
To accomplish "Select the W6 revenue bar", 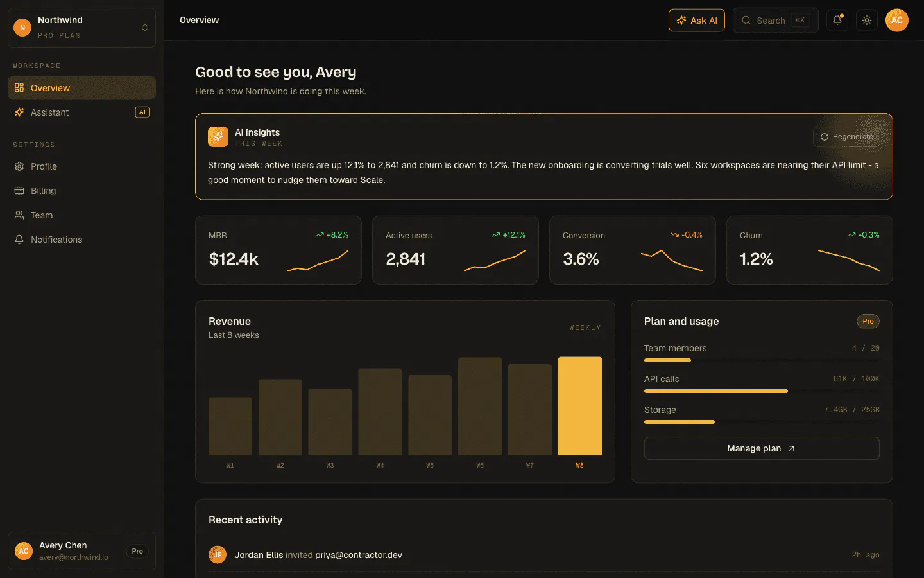I will click(480, 406).
